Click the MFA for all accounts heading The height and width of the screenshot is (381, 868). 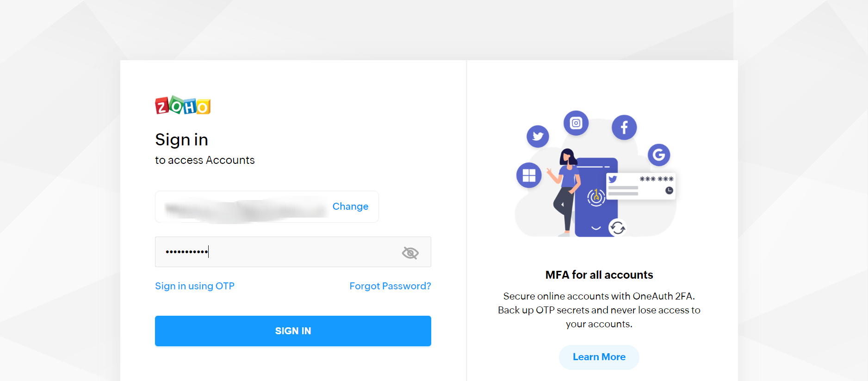pos(599,275)
